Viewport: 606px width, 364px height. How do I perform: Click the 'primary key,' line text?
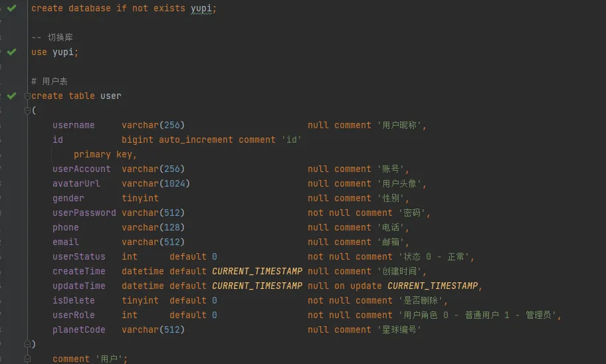105,155
